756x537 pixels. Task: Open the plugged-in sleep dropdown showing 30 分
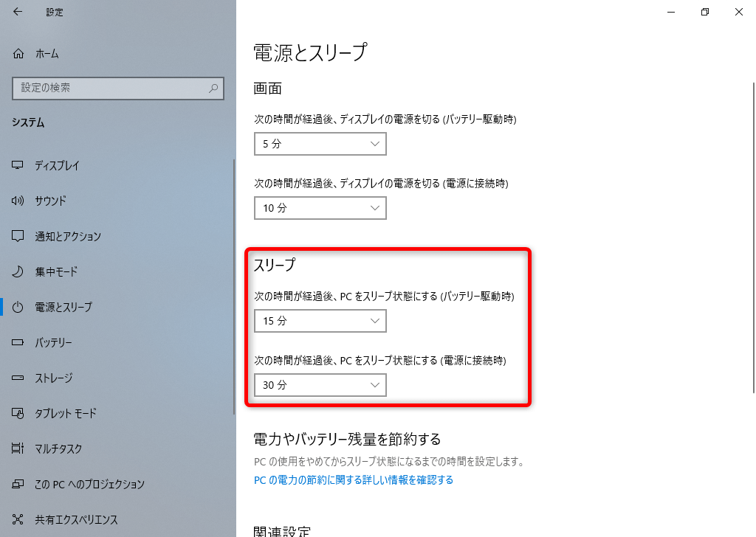click(320, 385)
